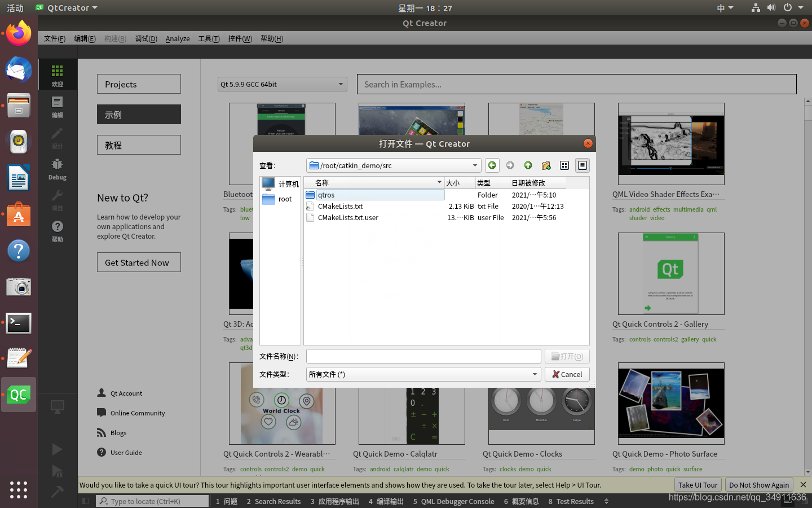Open the input method 中 dropdown
This screenshot has height=508, width=812.
[x=725, y=8]
